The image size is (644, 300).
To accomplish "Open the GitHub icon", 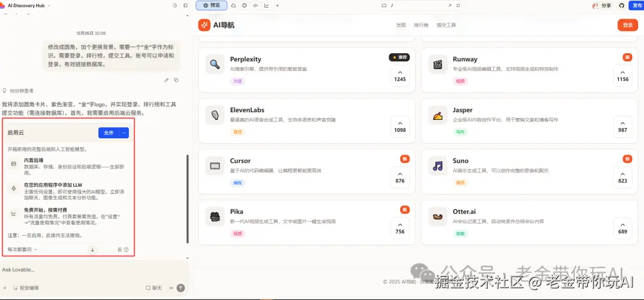I will (x=621, y=6).
